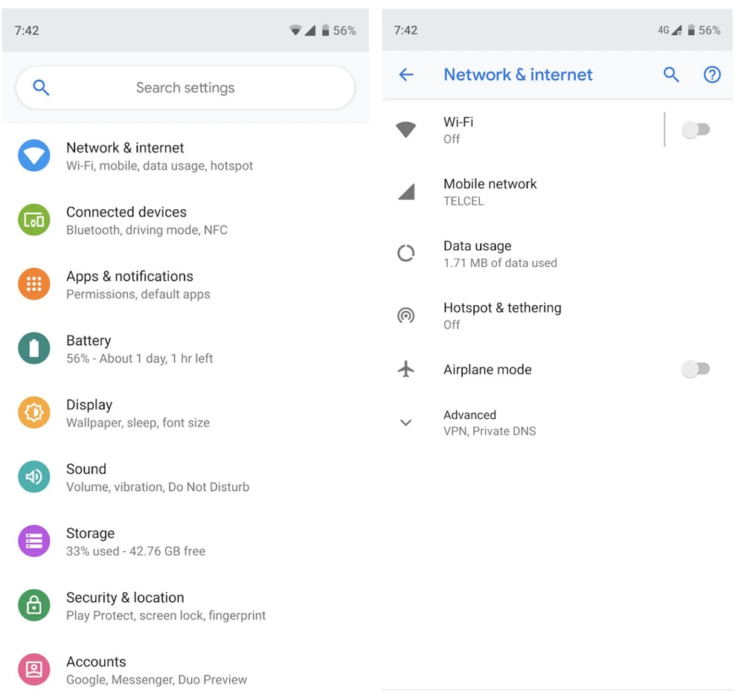
Task: Tap the orange Apps & notifications icon
Action: [x=34, y=284]
